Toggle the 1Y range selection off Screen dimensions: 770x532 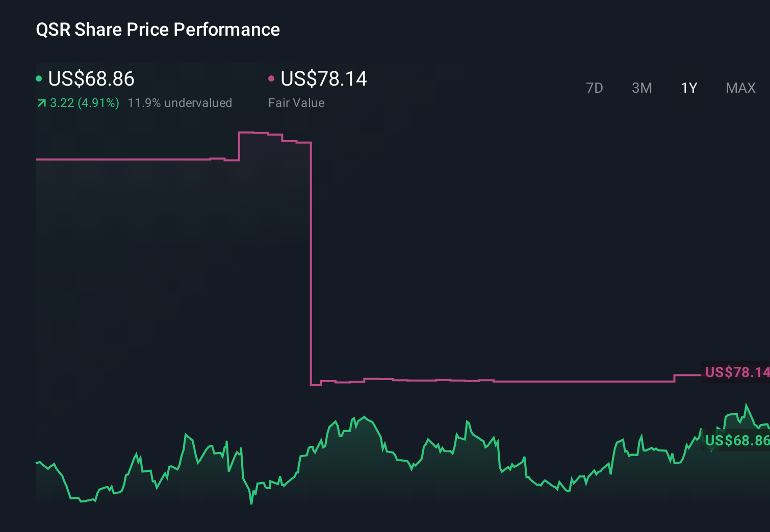[688, 88]
